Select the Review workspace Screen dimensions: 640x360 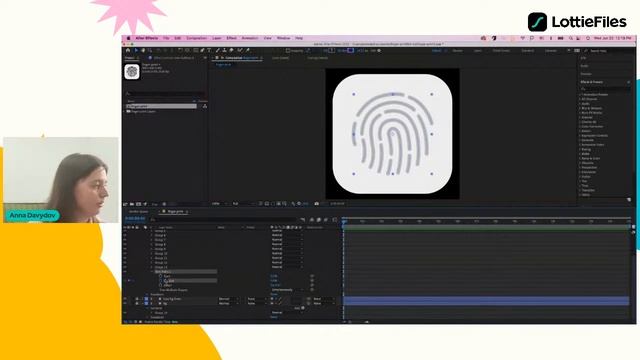point(457,51)
